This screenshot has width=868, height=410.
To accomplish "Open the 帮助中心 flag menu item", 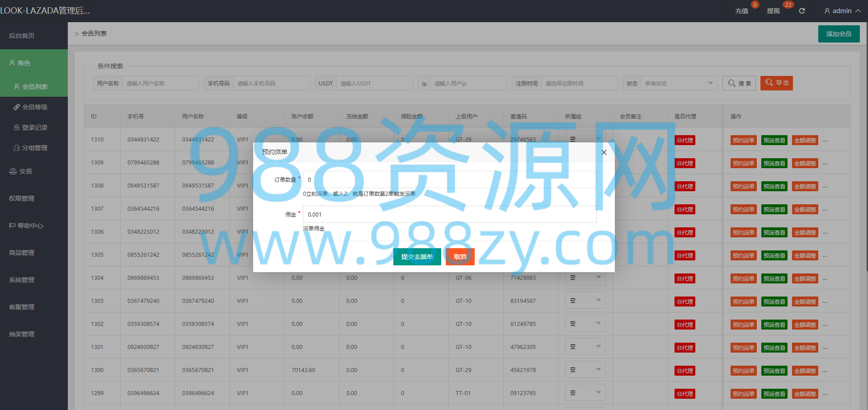I will point(26,226).
